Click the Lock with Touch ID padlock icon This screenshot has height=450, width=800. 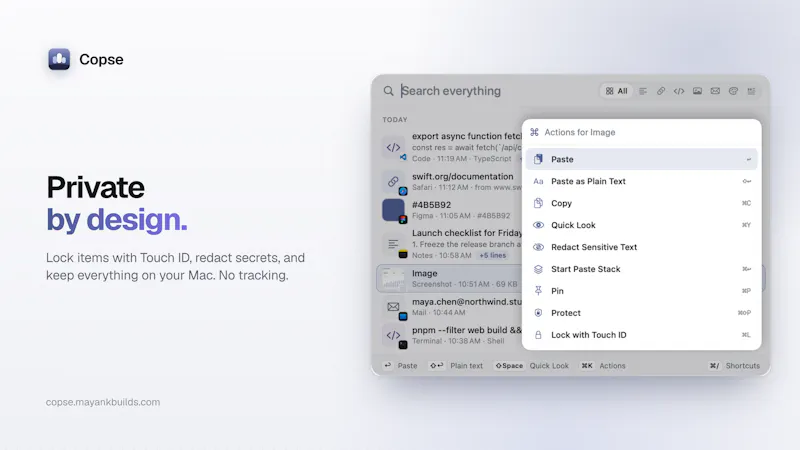(x=538, y=335)
